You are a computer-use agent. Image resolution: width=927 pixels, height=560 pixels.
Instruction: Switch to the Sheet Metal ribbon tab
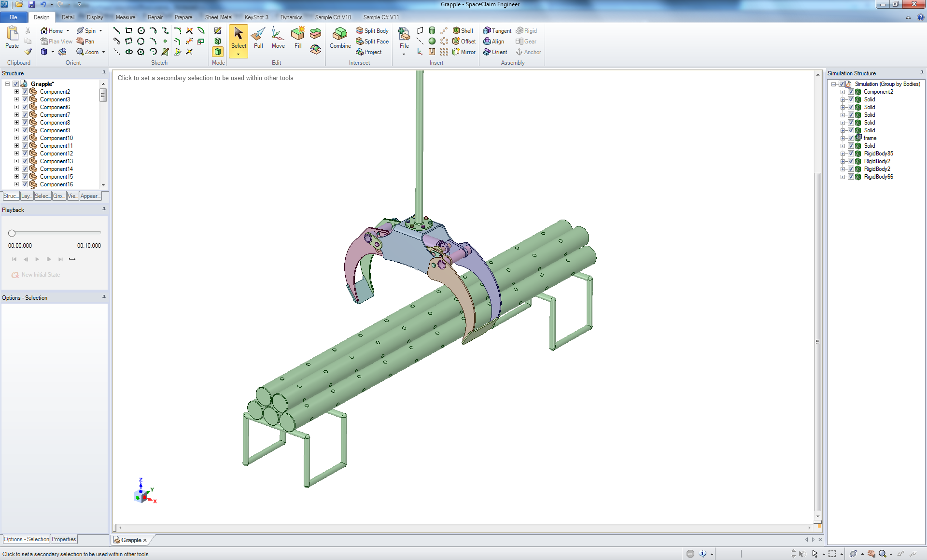pos(219,17)
